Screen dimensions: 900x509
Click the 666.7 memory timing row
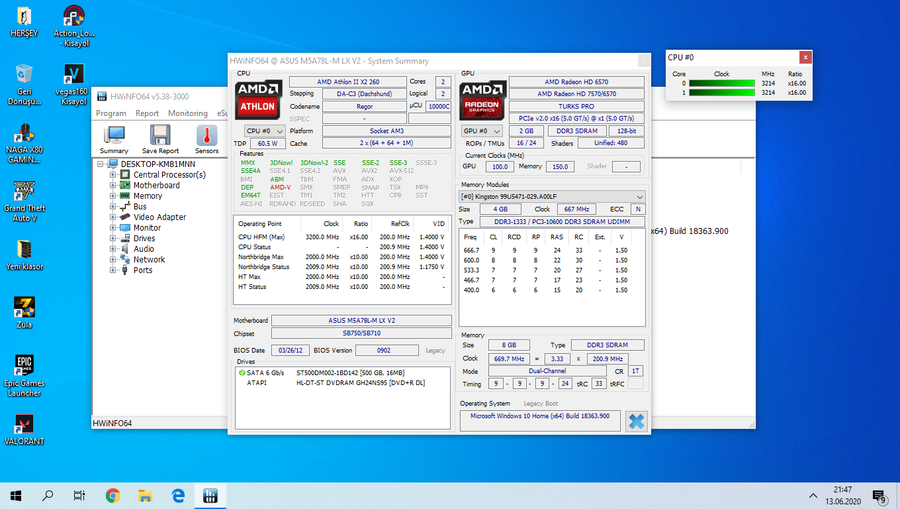552,250
